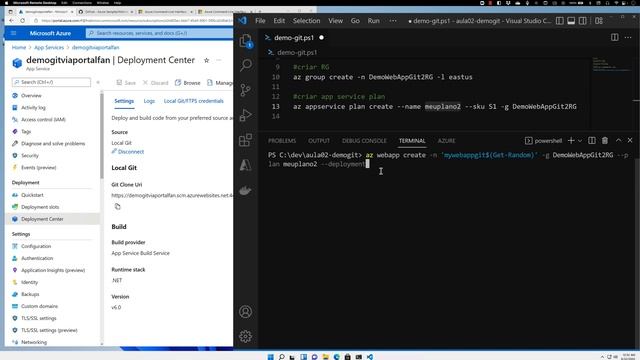Expand hidden VS Code menu items
The width and height of the screenshot is (640, 360).
(x=393, y=21)
